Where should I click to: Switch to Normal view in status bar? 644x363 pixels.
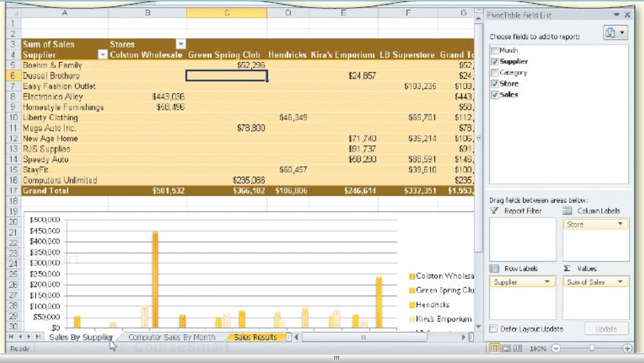pos(495,349)
